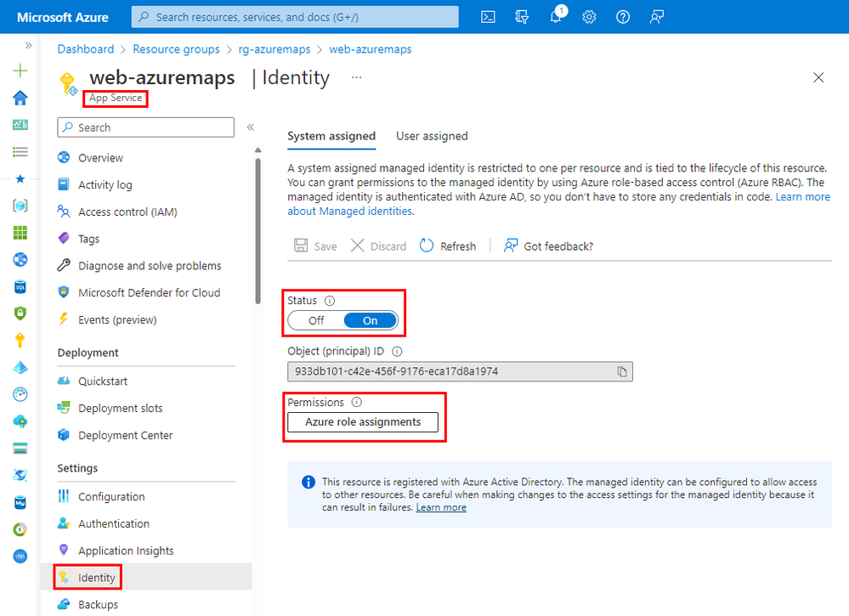The width and height of the screenshot is (849, 616).
Task: Go to rg-azuremaps breadcrumb
Action: pos(275,49)
